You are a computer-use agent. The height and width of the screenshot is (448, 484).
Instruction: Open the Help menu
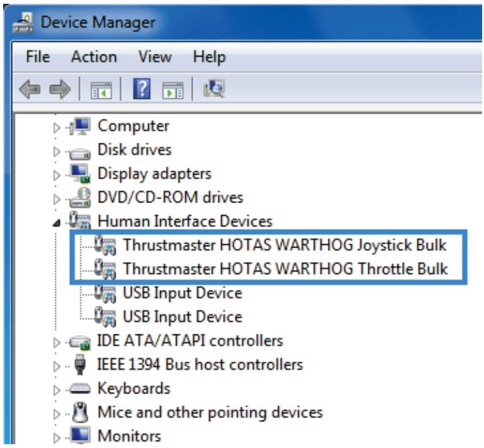pyautogui.click(x=209, y=57)
